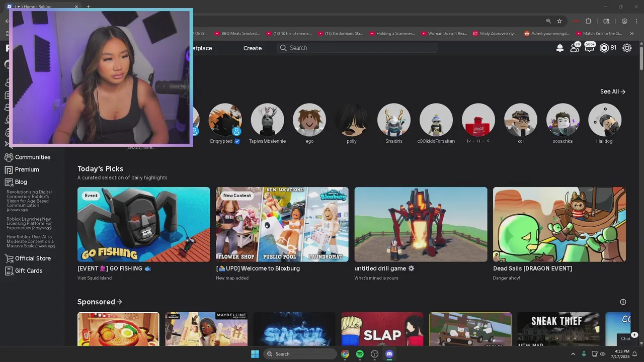Viewport: 644px width, 362px height.
Task: Open Welcome to Bloxburg game thumbnail
Action: [282, 224]
